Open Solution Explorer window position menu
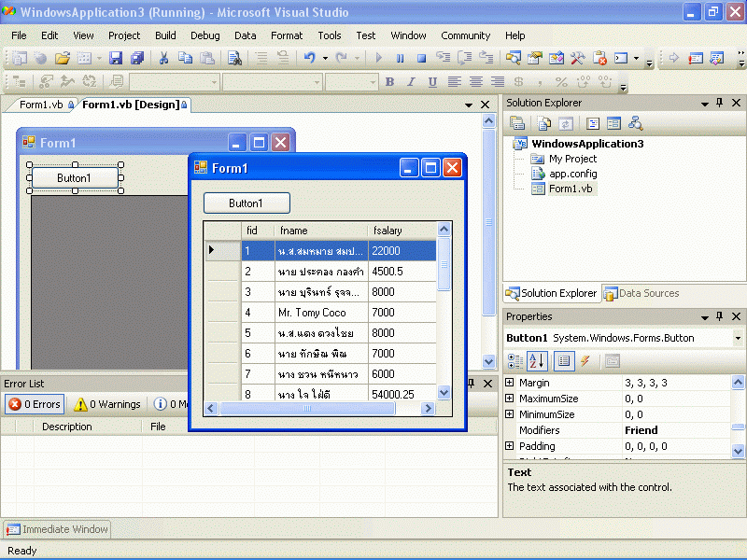The height and width of the screenshot is (560, 747). pyautogui.click(x=705, y=104)
